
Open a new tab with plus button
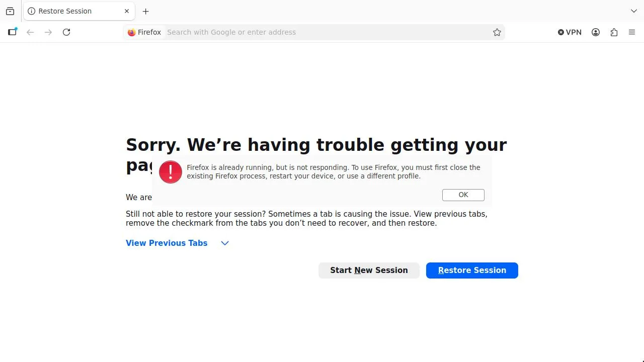[146, 11]
